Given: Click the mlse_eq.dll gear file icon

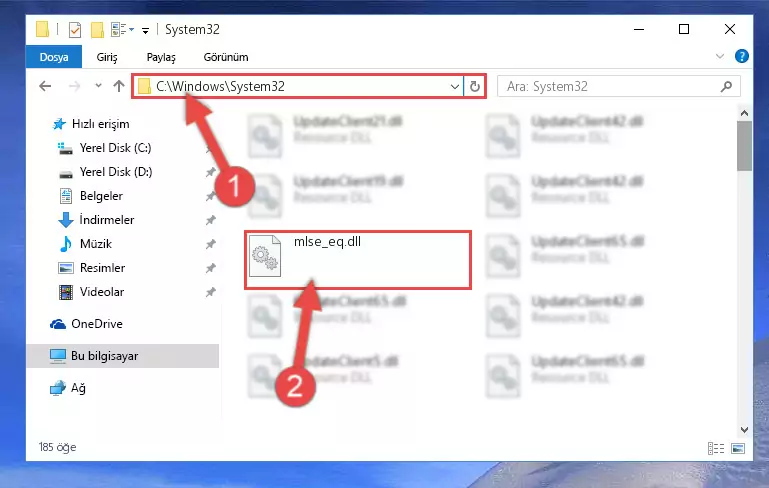Looking at the screenshot, I should [x=265, y=256].
